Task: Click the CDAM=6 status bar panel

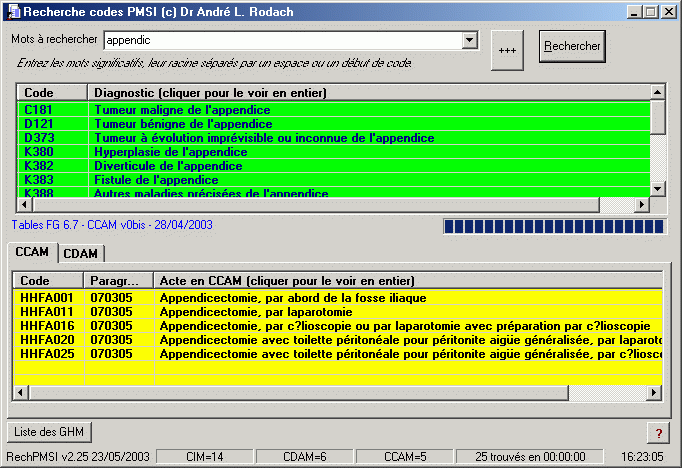Action: 304,457
